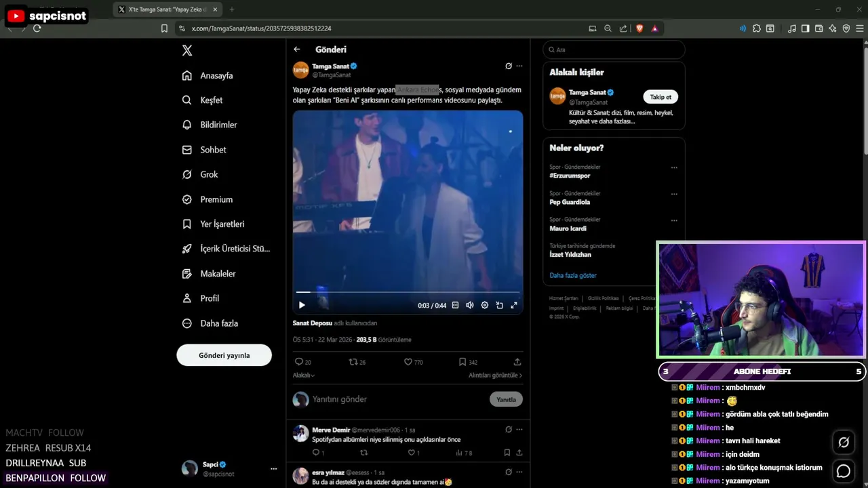Toggle video captions

tap(455, 306)
